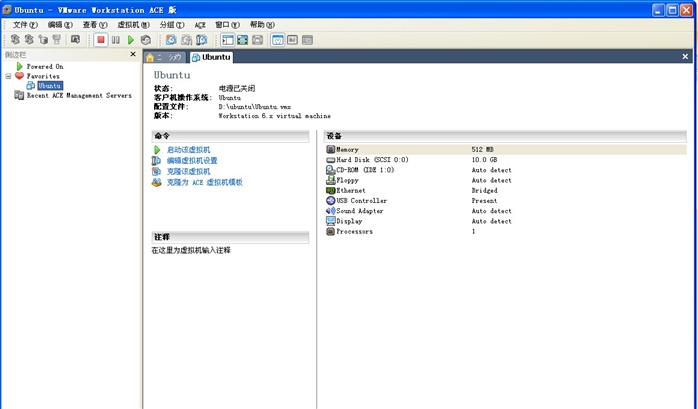Image resolution: width=698 pixels, height=409 pixels.
Task: Click the suspend (pause) toolbar button
Action: click(x=116, y=40)
